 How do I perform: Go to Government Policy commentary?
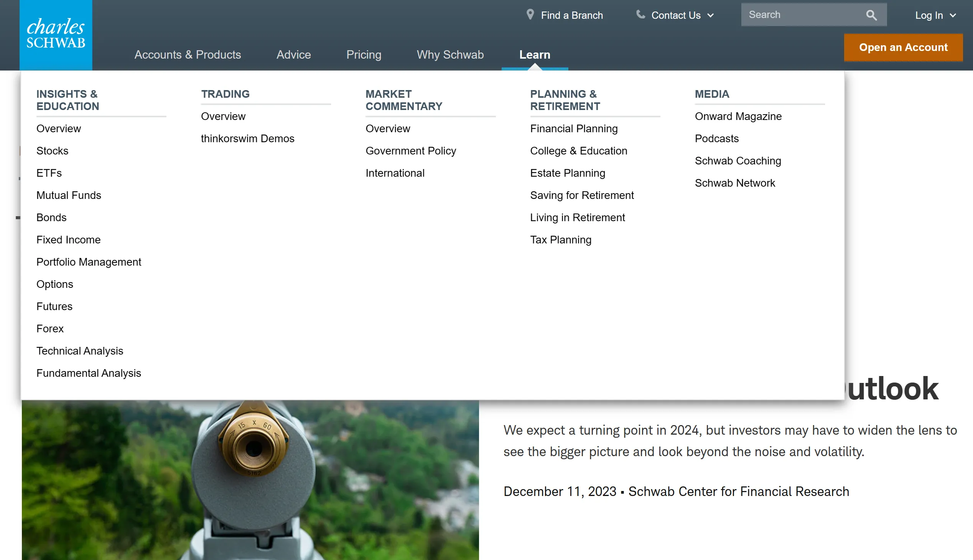pos(410,151)
